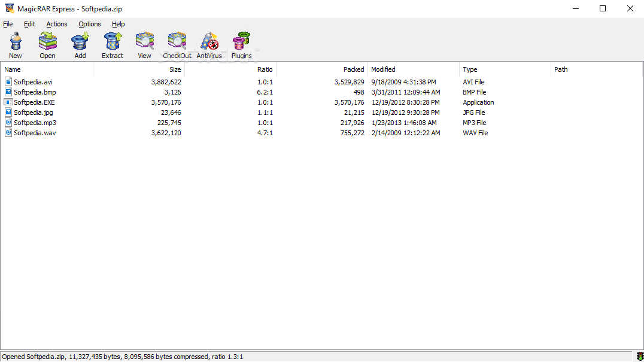
Task: Click the traffic light icon in status bar
Action: pos(639,356)
